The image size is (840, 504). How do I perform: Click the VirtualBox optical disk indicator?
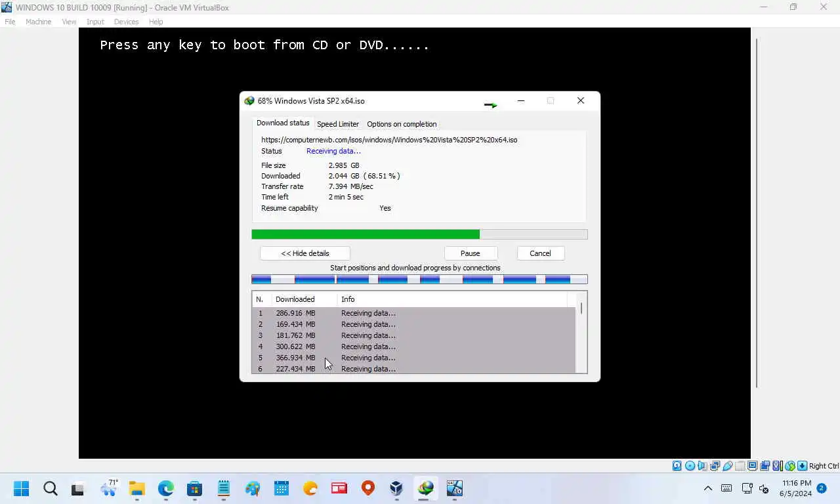click(x=690, y=466)
